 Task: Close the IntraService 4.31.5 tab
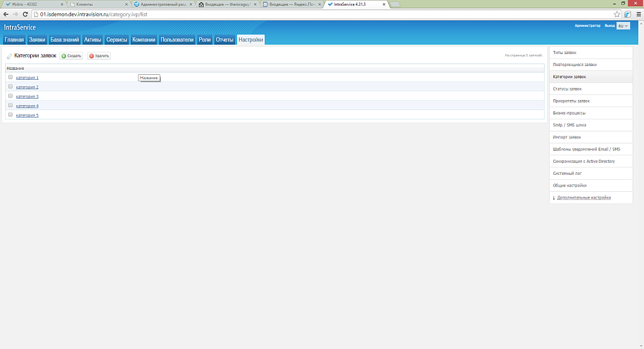click(384, 4)
